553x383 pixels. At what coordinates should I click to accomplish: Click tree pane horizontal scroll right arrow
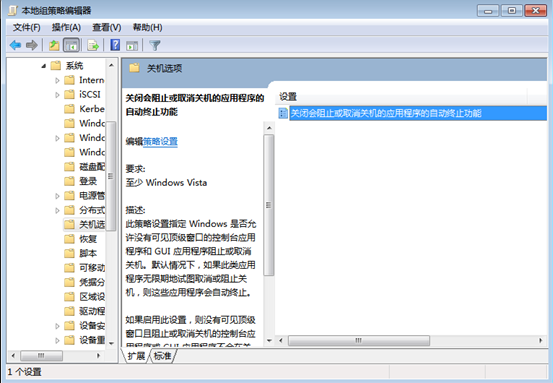98,355
